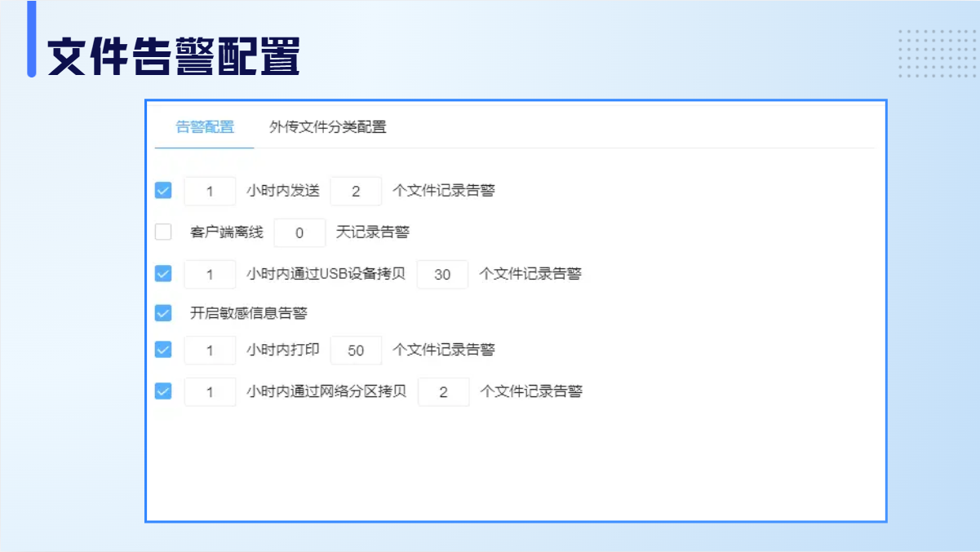Viewport: 980px width, 552px height.
Task: Edit the print file count field showing 50
Action: point(356,351)
